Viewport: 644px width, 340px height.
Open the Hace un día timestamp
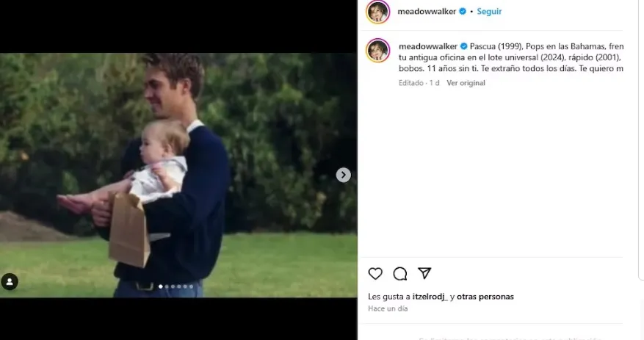388,308
